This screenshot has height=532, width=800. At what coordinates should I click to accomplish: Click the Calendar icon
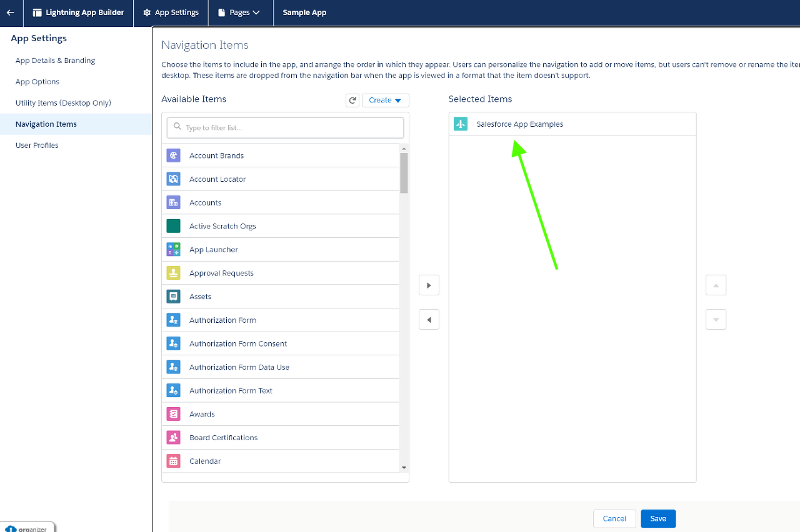(x=174, y=461)
